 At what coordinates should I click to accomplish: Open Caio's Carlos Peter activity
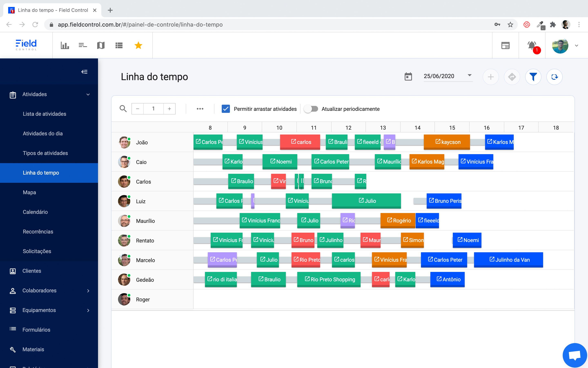330,162
